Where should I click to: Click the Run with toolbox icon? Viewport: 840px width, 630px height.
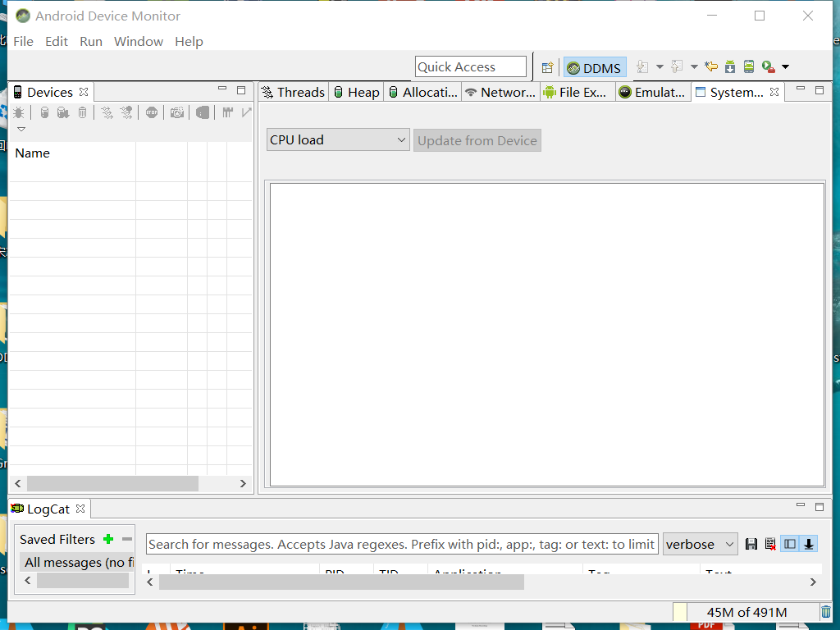[768, 67]
